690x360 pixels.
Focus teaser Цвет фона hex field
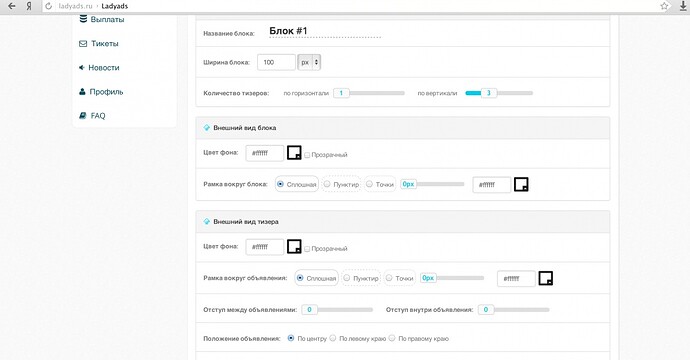point(264,247)
